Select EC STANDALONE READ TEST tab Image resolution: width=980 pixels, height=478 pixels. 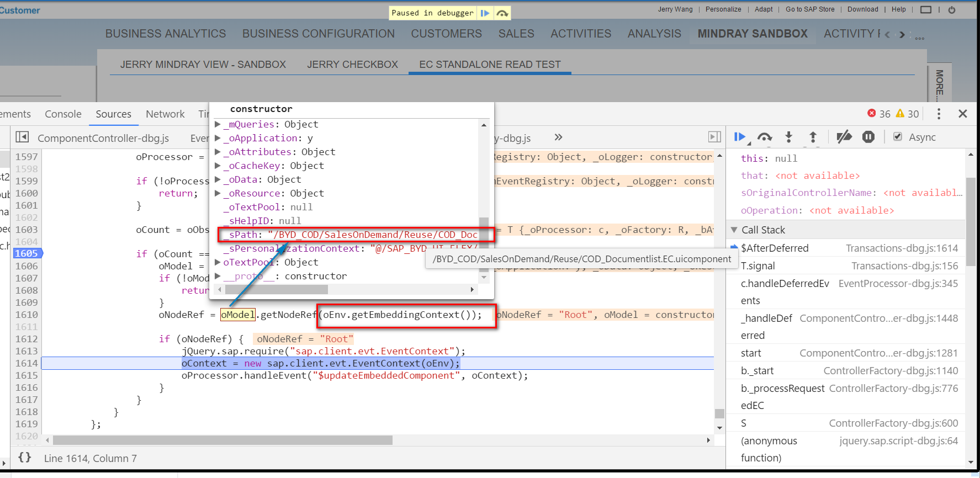(x=490, y=65)
